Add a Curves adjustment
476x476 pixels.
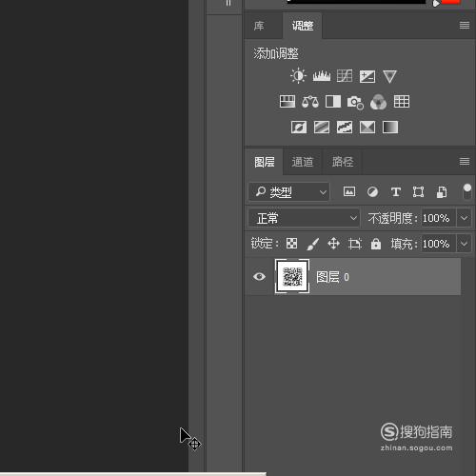coord(345,76)
